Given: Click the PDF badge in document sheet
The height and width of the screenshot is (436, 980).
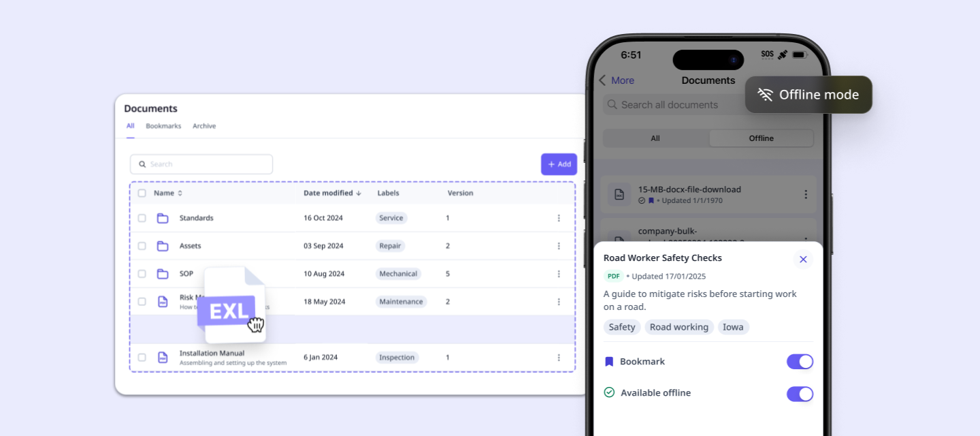Looking at the screenshot, I should coord(614,276).
